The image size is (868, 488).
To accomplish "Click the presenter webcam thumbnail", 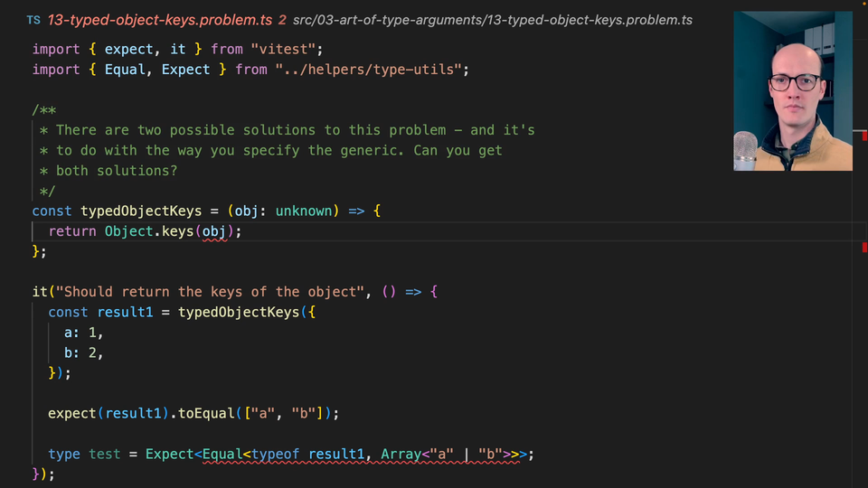I will [792, 90].
